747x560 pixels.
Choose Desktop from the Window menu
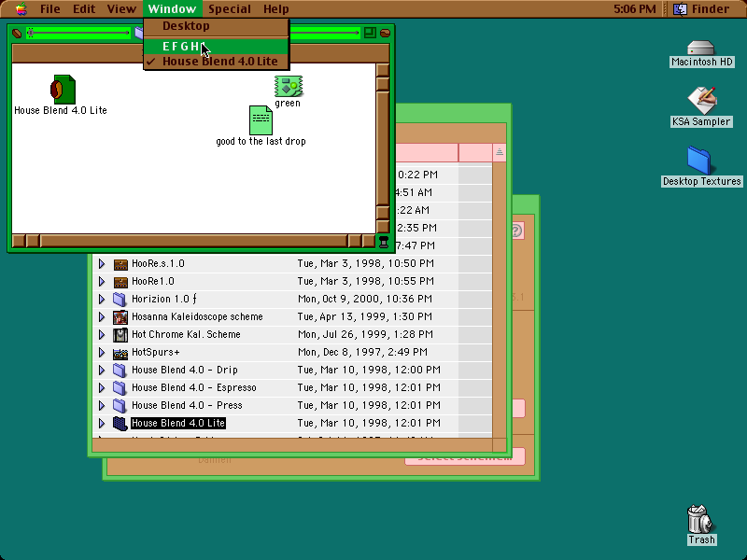pyautogui.click(x=217, y=26)
